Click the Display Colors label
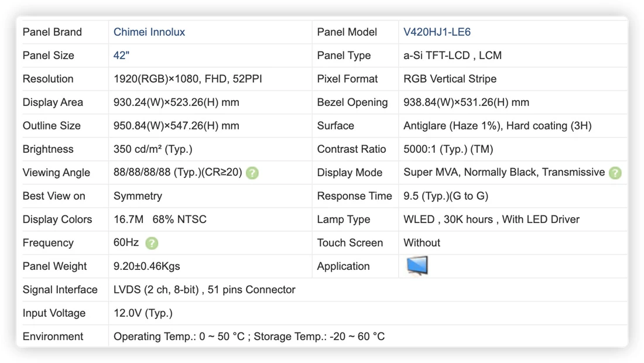Image resolution: width=644 pixels, height=363 pixels. pos(57,220)
